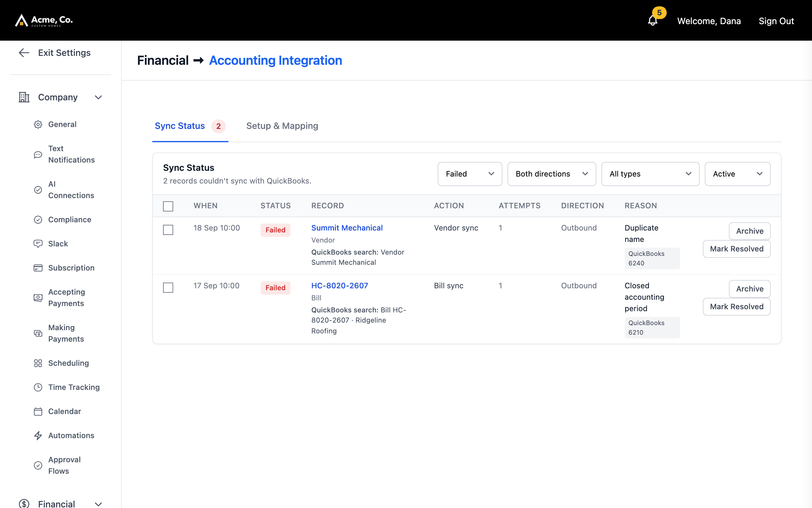
Task: Open the Failed status filter dropdown
Action: click(470, 174)
